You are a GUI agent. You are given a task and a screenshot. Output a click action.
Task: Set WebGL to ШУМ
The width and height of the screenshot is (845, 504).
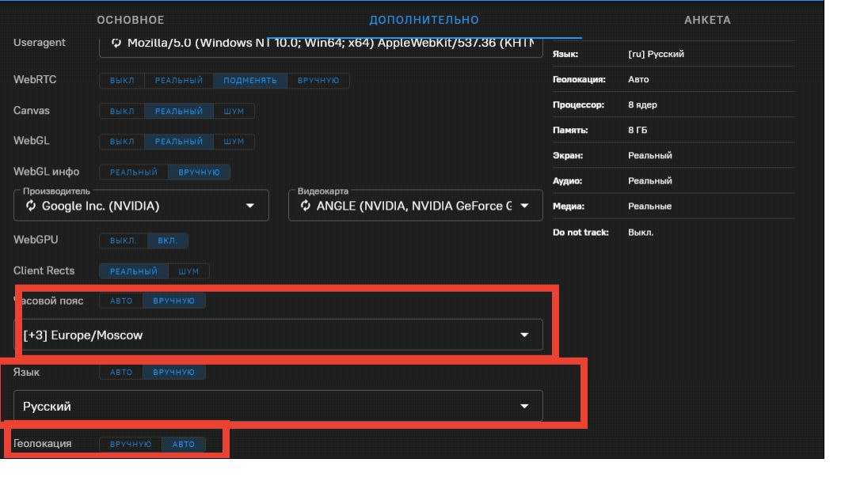coord(234,141)
